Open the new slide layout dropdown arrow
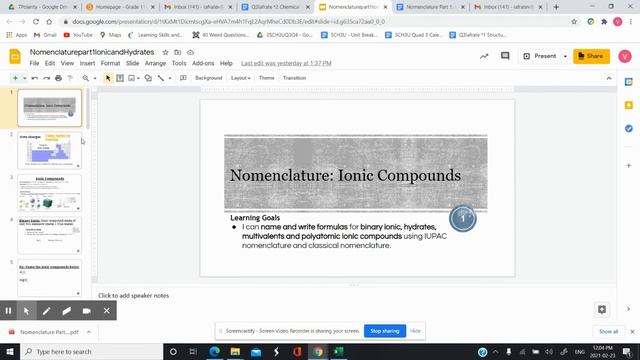 (24, 78)
